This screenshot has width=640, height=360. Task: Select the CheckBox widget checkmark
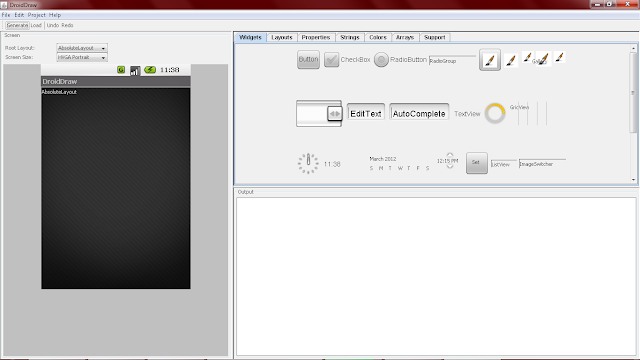point(331,60)
